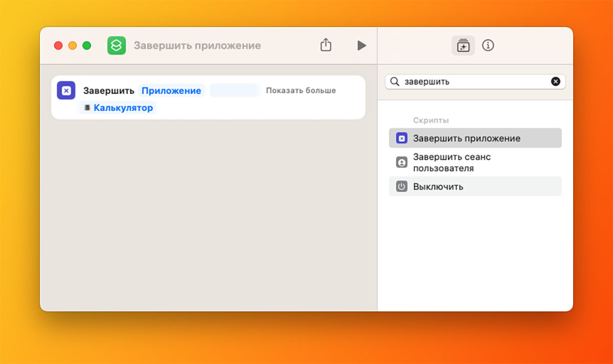Zoom the window with the green button
Image resolution: width=613 pixels, height=364 pixels.
87,45
